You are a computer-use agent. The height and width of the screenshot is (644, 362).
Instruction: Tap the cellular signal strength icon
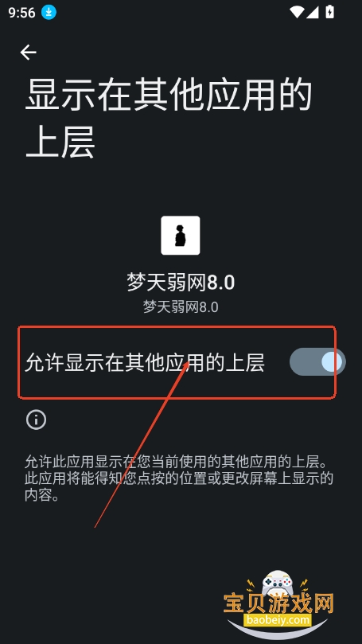point(313,12)
